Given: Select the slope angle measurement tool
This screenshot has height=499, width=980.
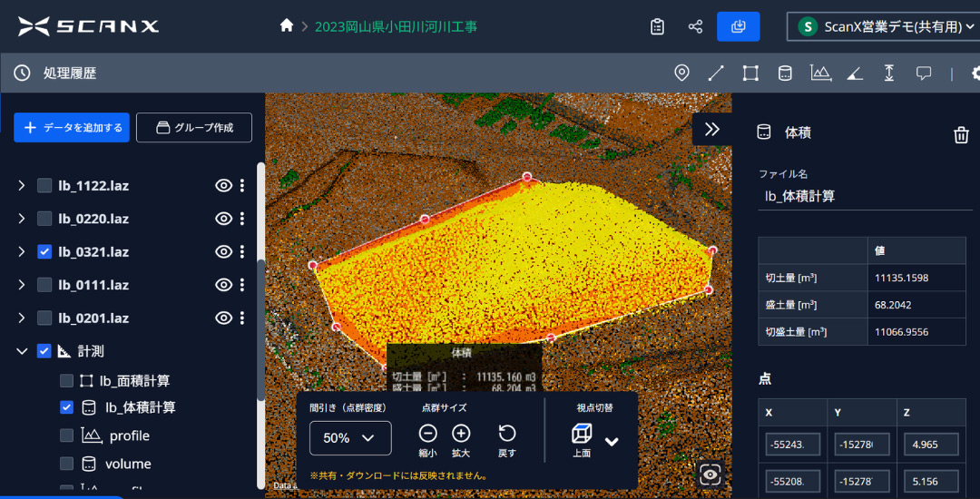Looking at the screenshot, I should point(855,73).
